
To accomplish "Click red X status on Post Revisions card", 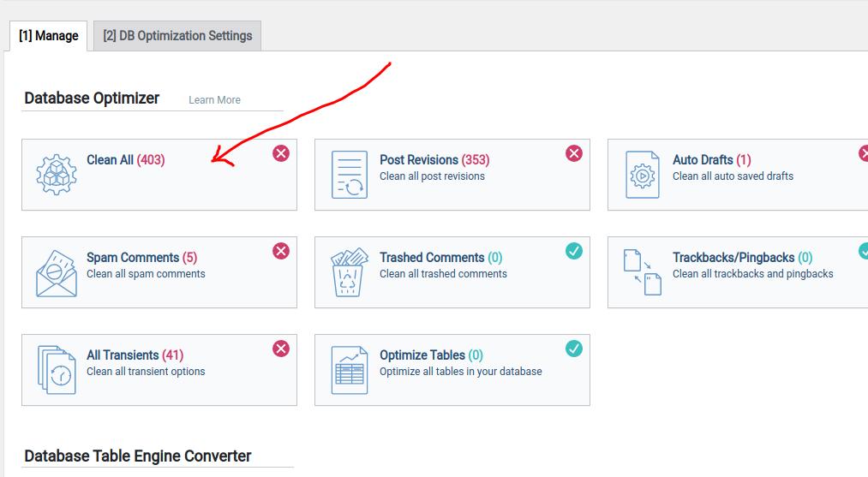I will (574, 153).
